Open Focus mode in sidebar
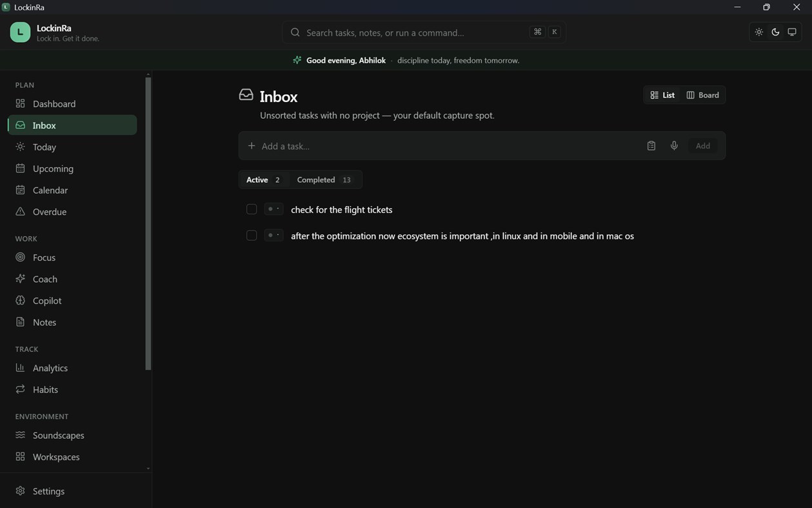The height and width of the screenshot is (508, 812). [x=72, y=257]
